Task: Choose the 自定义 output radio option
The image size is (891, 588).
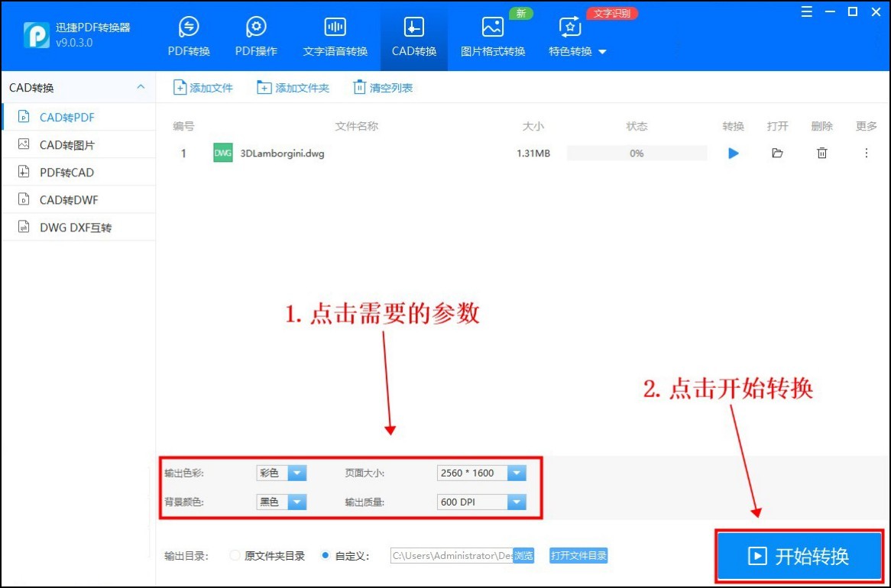Action: click(x=326, y=556)
